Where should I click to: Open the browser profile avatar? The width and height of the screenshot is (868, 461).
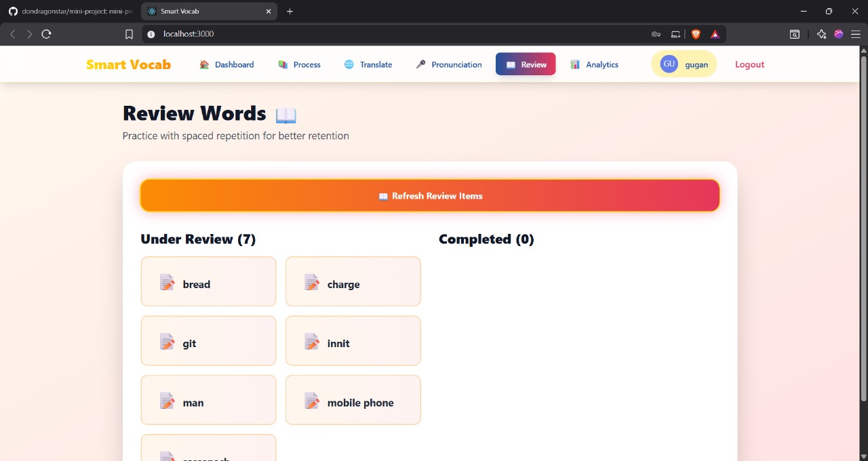[839, 34]
